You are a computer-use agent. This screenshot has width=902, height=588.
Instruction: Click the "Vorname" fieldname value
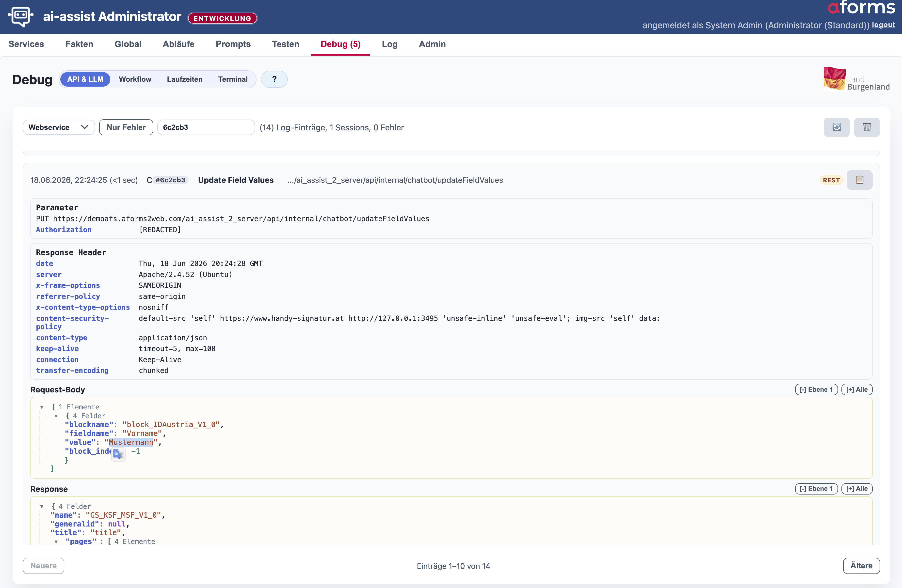[142, 433]
